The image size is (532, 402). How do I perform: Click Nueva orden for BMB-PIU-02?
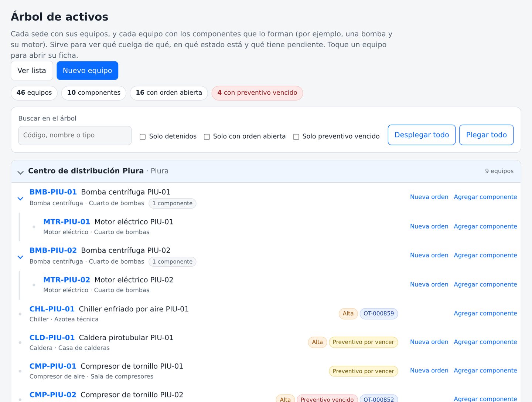[x=429, y=255]
